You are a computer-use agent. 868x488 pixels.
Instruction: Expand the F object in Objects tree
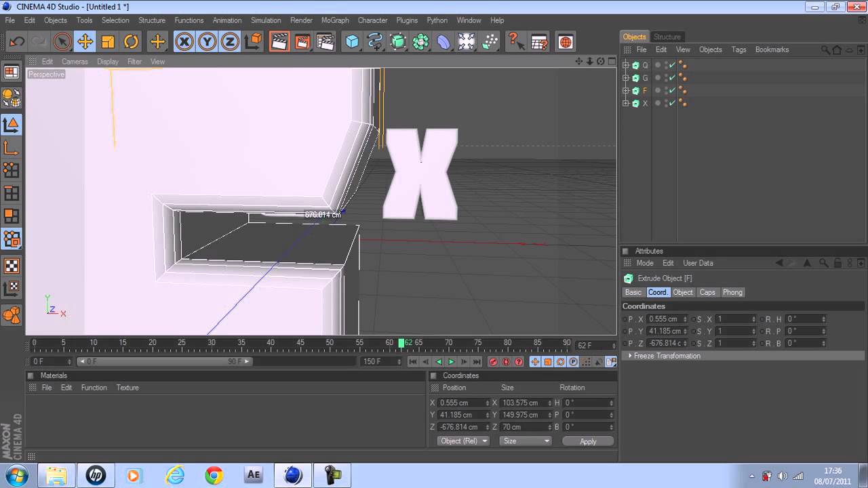click(x=626, y=90)
